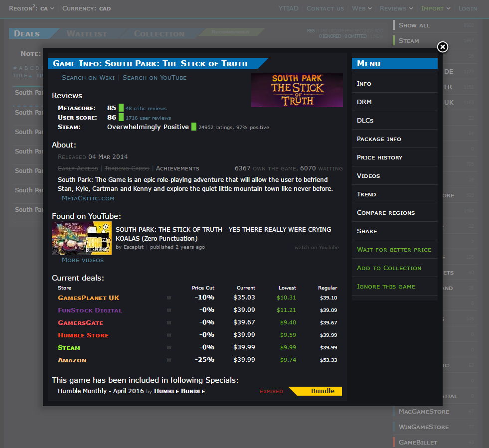The image size is (489, 448).
Task: Click the yellow Bundle tag
Action: click(316, 391)
